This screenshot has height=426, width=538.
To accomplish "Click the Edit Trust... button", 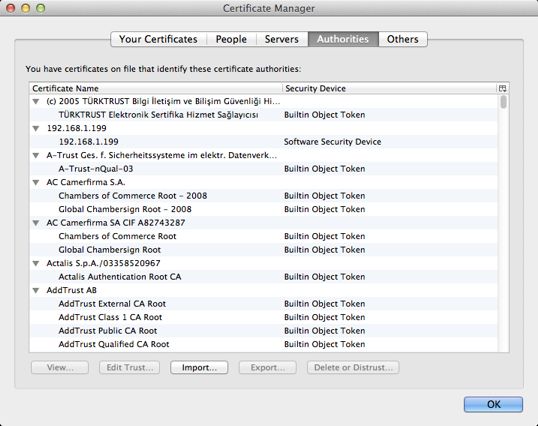I will (130, 368).
